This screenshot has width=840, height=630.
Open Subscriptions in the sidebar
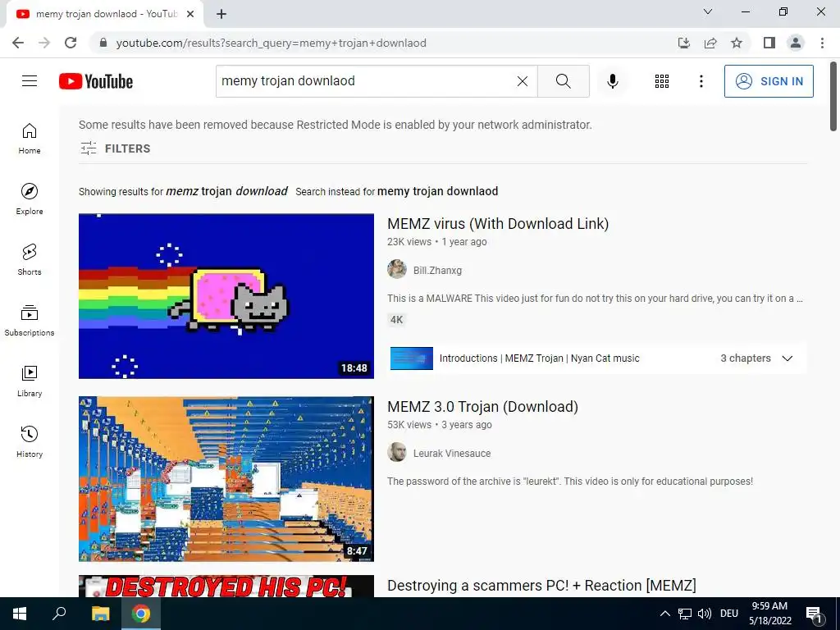pyautogui.click(x=30, y=321)
